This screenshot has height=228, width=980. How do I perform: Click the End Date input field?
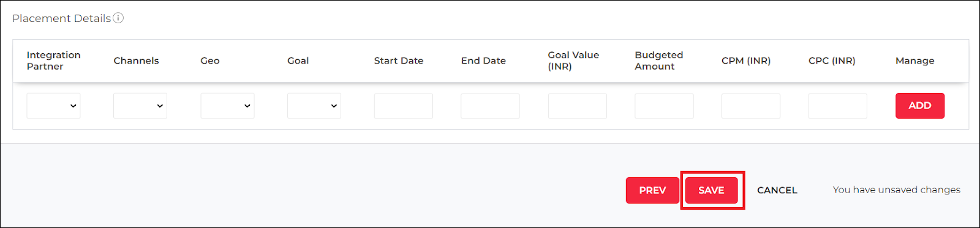[x=490, y=106]
